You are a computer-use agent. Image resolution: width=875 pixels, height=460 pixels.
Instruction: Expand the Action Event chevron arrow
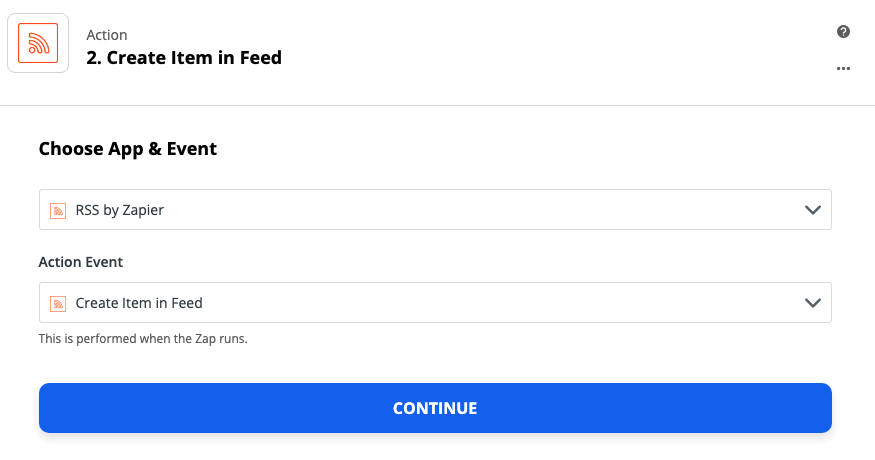point(812,303)
